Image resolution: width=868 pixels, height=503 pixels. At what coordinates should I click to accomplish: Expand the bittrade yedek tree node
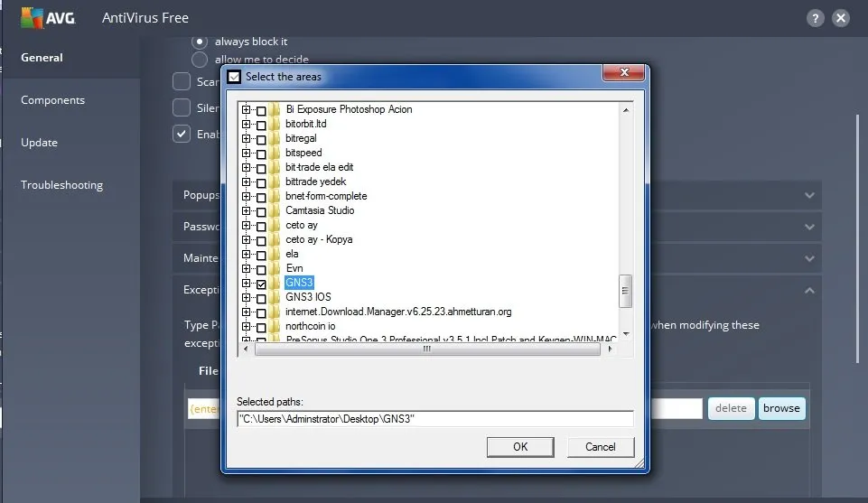[x=246, y=182]
